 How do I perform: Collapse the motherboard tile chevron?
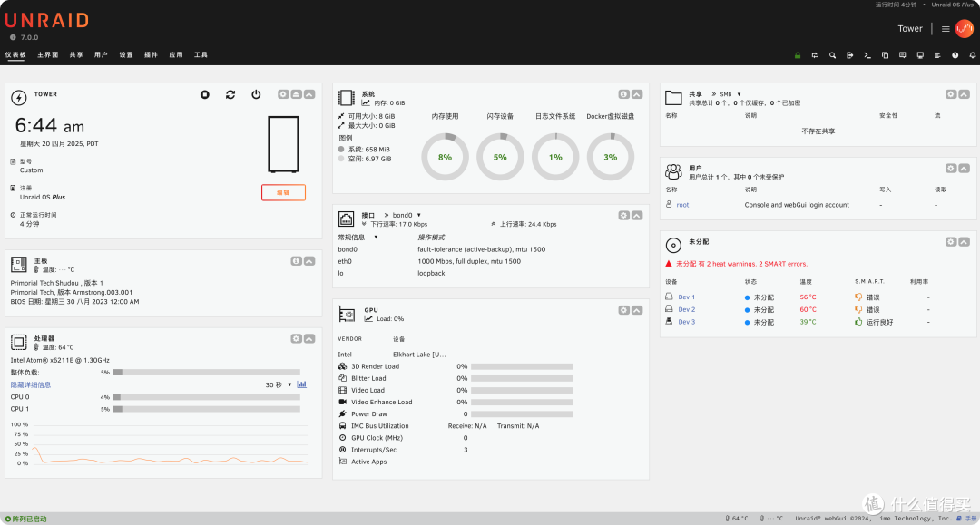309,261
